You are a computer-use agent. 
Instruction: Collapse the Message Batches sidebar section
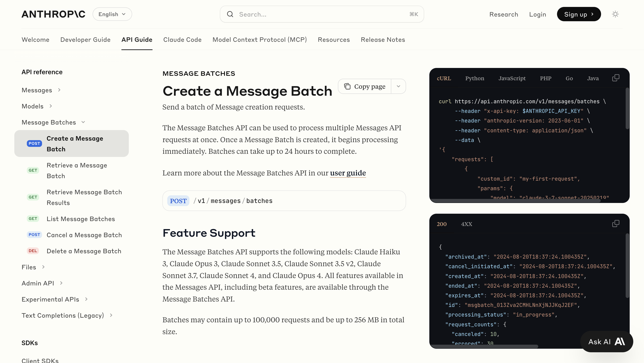tap(83, 122)
